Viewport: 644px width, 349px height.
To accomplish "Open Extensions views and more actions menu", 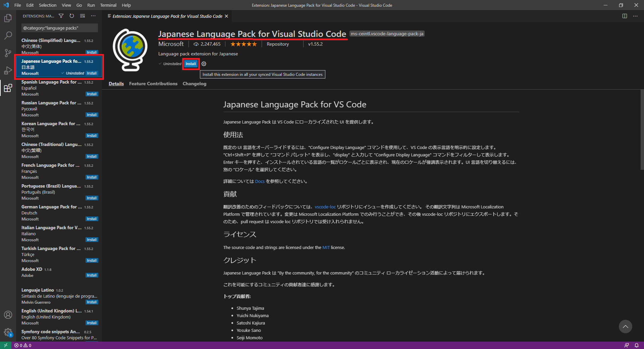I will pos(93,16).
